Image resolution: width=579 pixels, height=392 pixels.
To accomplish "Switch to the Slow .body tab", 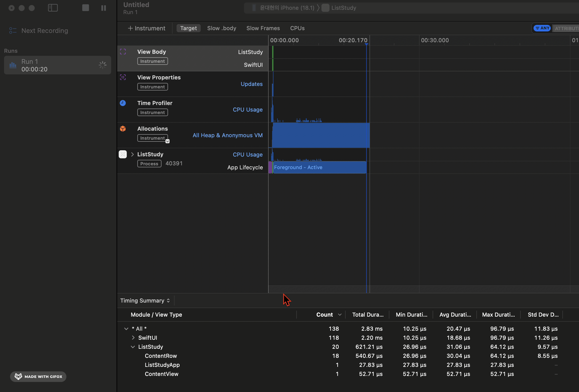I will tap(222, 28).
